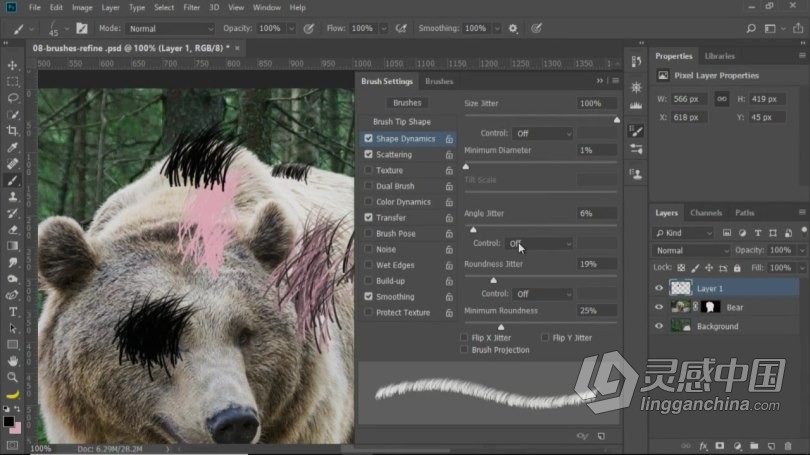Open layer style fx menu
Image resolution: width=810 pixels, height=455 pixels.
[703, 446]
